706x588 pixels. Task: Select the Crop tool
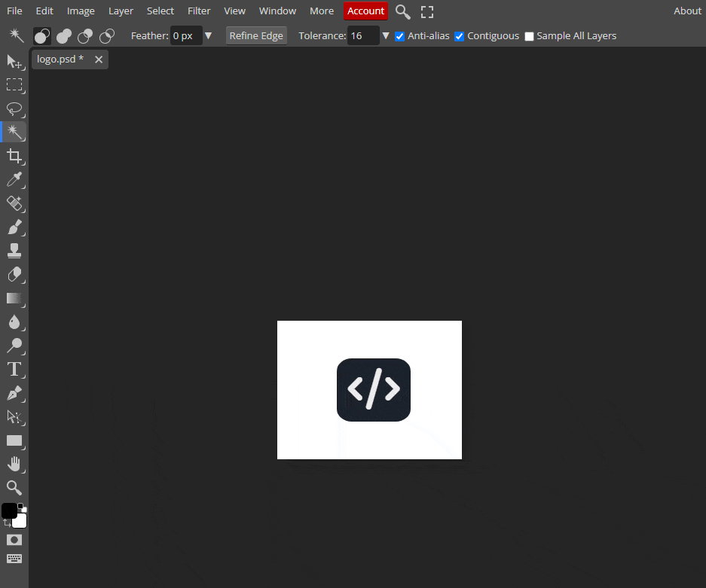pos(14,156)
